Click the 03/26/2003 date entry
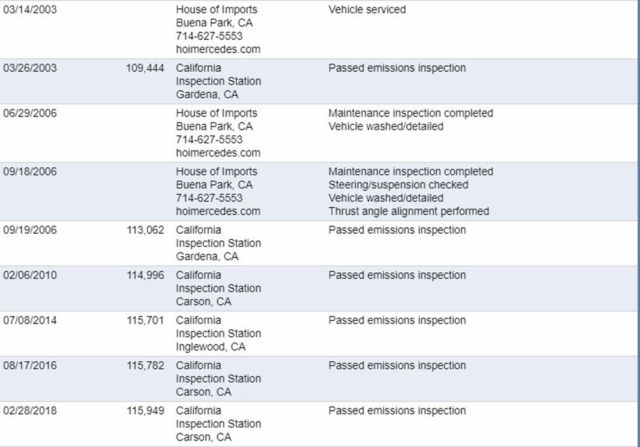 click(30, 68)
